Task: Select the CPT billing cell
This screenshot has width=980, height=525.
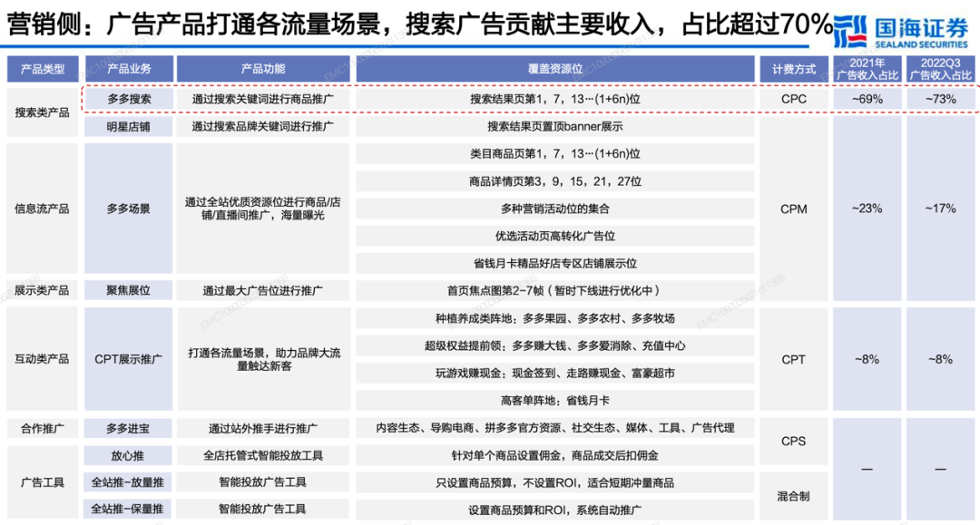Action: point(794,359)
